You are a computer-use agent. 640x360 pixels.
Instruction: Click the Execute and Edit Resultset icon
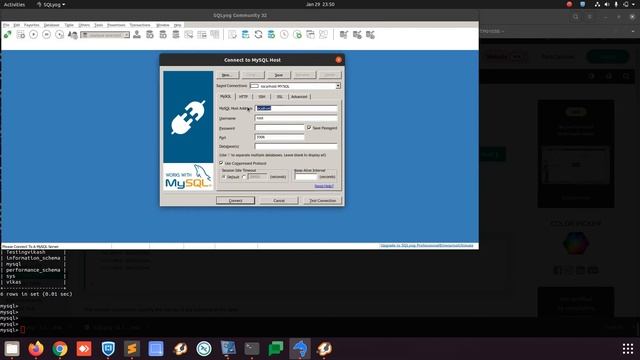coord(60,35)
